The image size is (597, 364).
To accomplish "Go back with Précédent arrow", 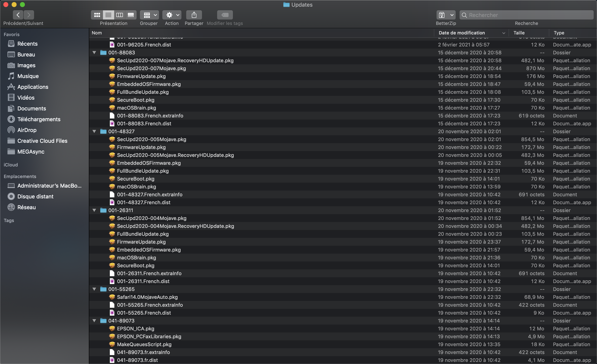I will click(18, 15).
